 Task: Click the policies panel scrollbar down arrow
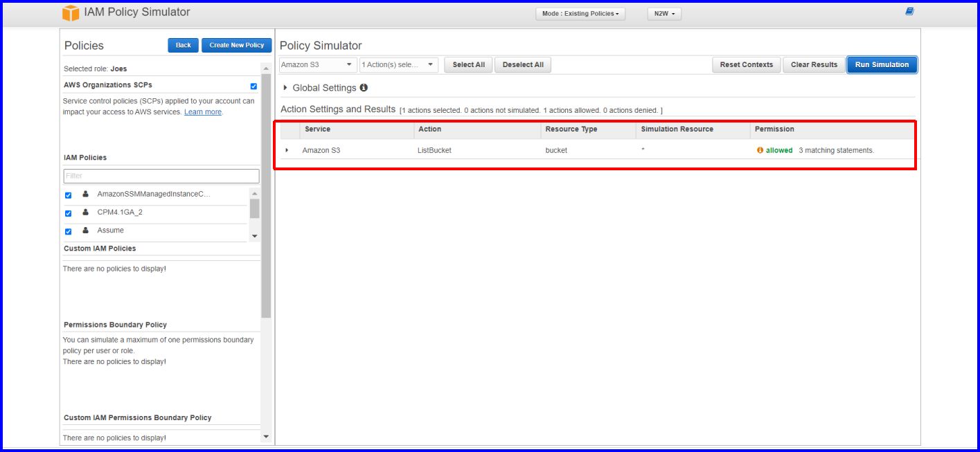266,435
